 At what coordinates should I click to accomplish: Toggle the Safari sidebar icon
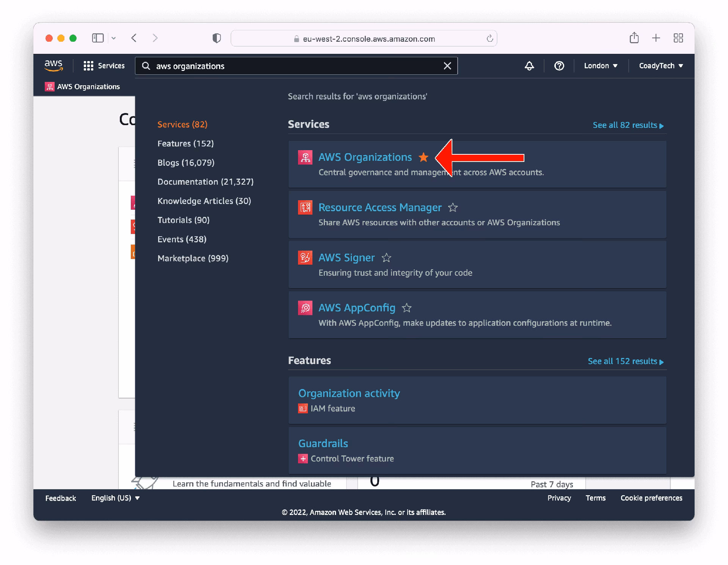tap(98, 38)
